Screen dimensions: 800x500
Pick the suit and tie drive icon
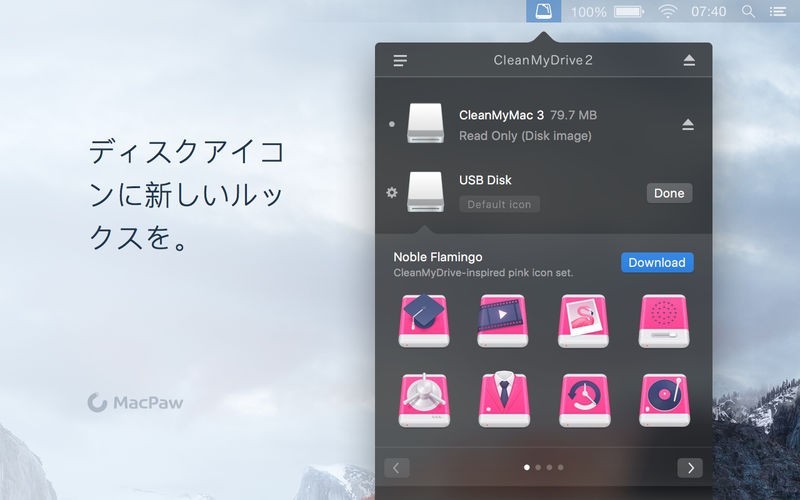[x=503, y=399]
